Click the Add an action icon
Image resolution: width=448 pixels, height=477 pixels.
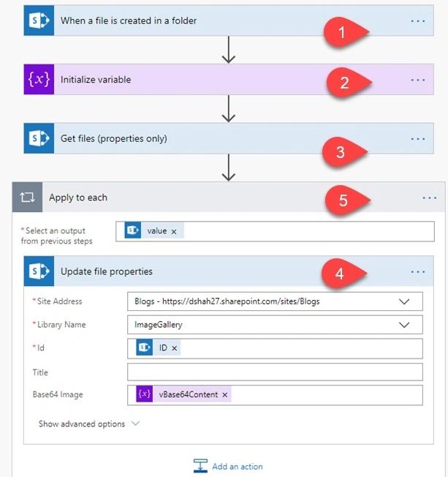[x=200, y=466]
